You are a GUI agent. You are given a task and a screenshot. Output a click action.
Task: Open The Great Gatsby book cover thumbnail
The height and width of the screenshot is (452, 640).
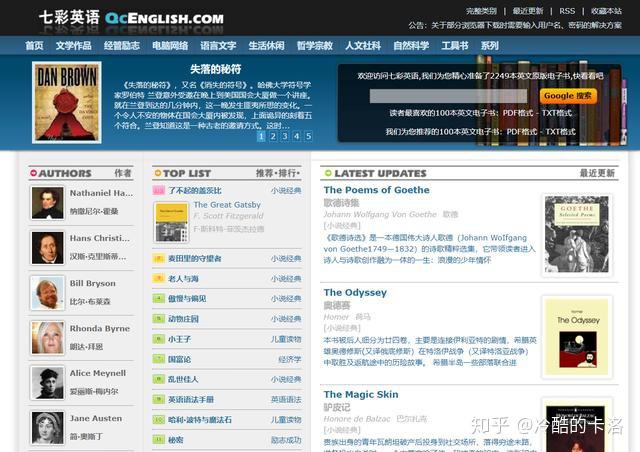[172, 222]
